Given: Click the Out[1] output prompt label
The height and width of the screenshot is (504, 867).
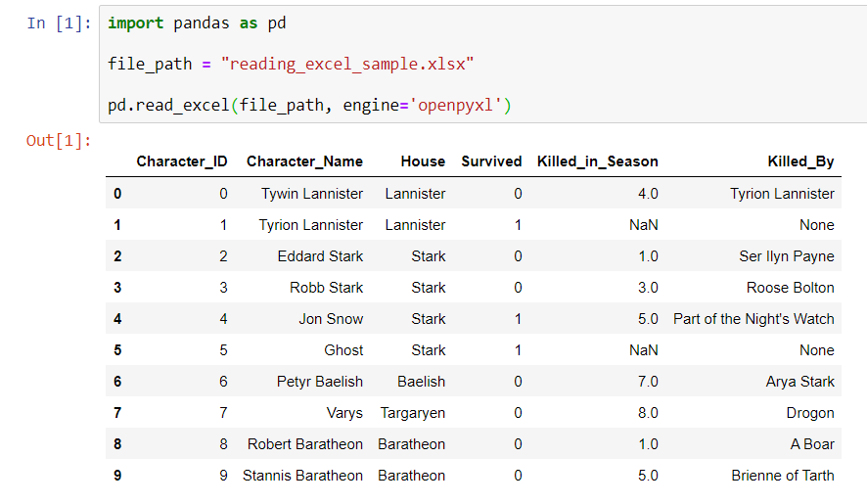Looking at the screenshot, I should point(59,141).
